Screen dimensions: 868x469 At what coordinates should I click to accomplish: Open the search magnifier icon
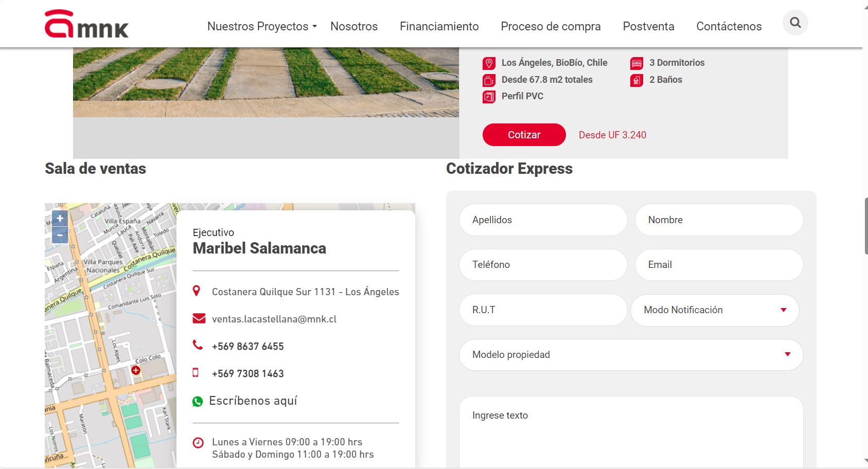click(795, 23)
